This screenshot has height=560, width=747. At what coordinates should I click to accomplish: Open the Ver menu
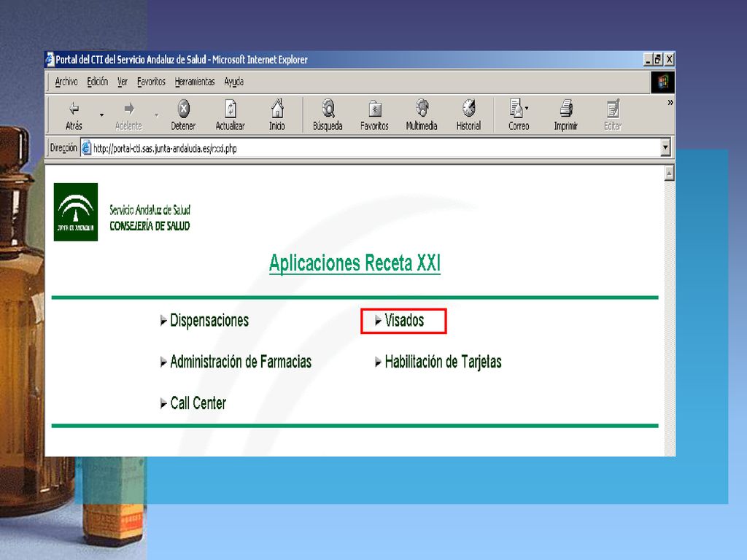pyautogui.click(x=123, y=82)
